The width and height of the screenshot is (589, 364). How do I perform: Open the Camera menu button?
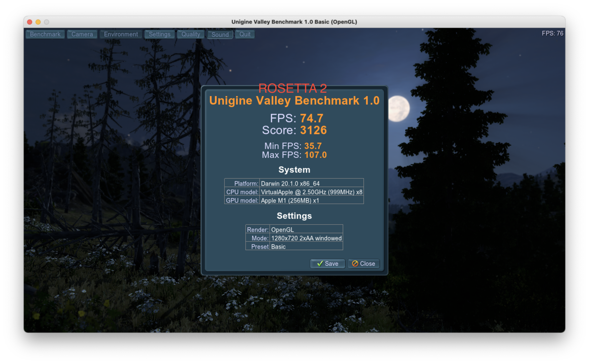(x=82, y=34)
